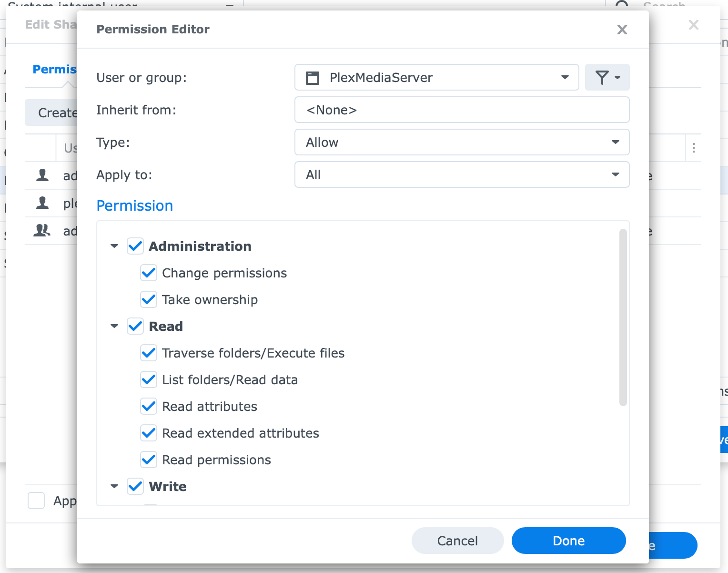Click the Read permissions label
Screen dimensions: 728x573
pos(216,460)
